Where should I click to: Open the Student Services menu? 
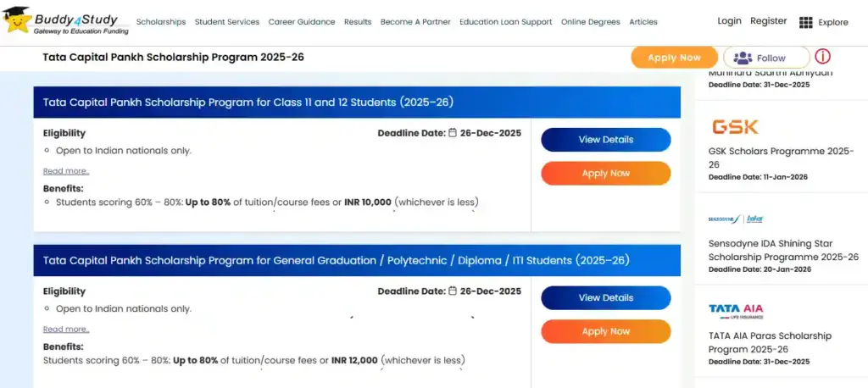coord(227,22)
